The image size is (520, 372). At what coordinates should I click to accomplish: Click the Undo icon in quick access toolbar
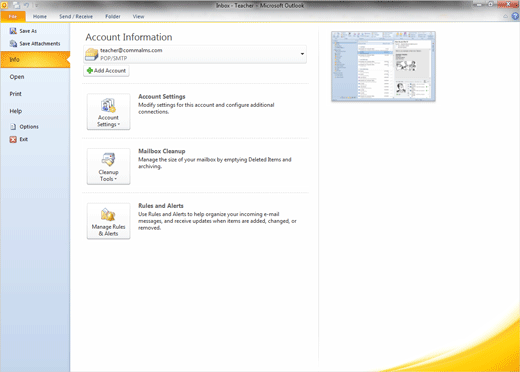coord(26,5)
